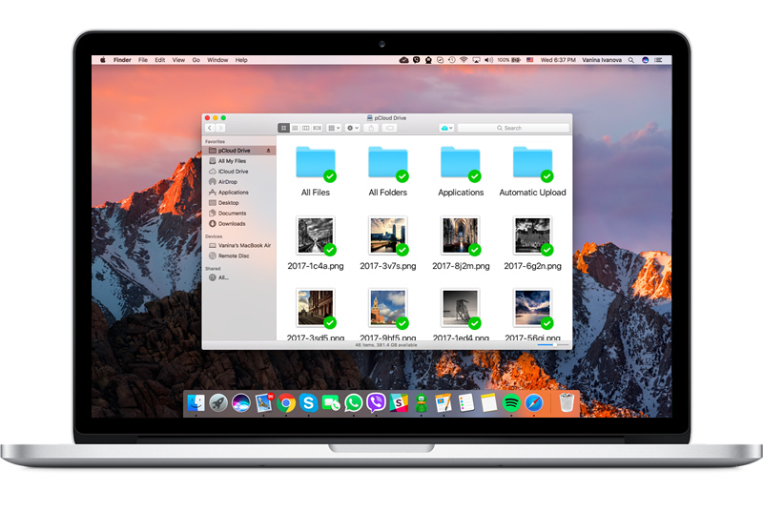Expand the pCloud cloud toolbar dropdown
Viewport: 763px width, 532px height.
click(x=445, y=128)
